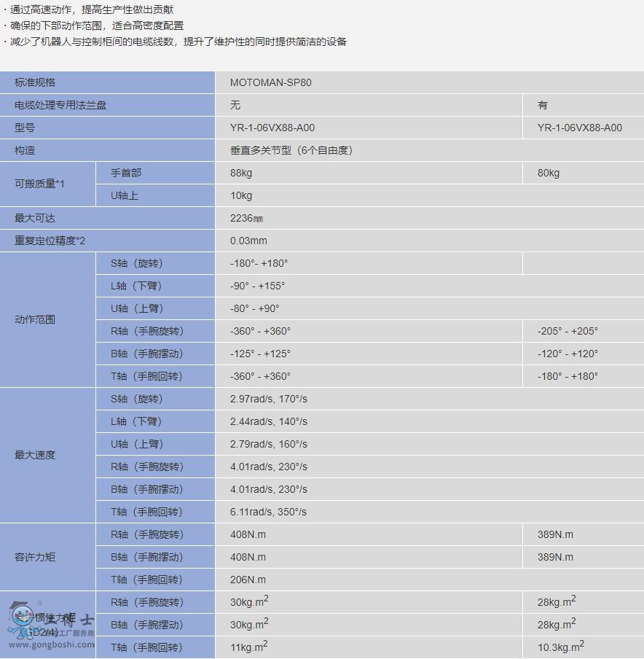Select the 6.11rad/s, 350°/s speed value
The width and height of the screenshot is (644, 659).
(268, 512)
